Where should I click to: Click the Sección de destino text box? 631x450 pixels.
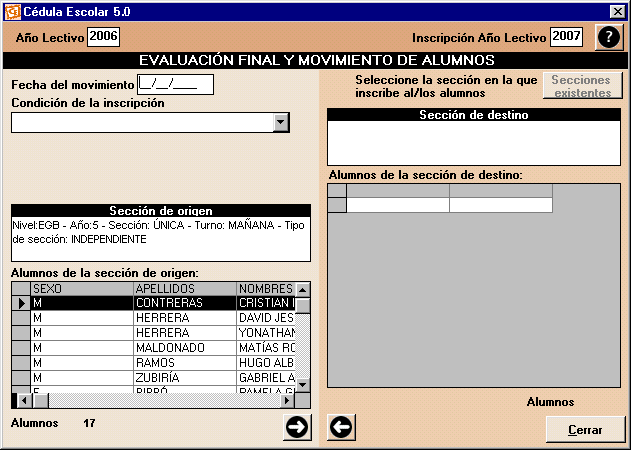pos(474,142)
